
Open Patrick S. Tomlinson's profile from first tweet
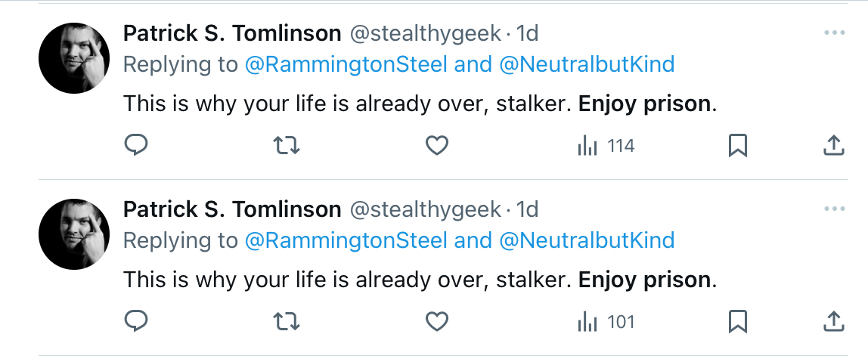[x=232, y=33]
